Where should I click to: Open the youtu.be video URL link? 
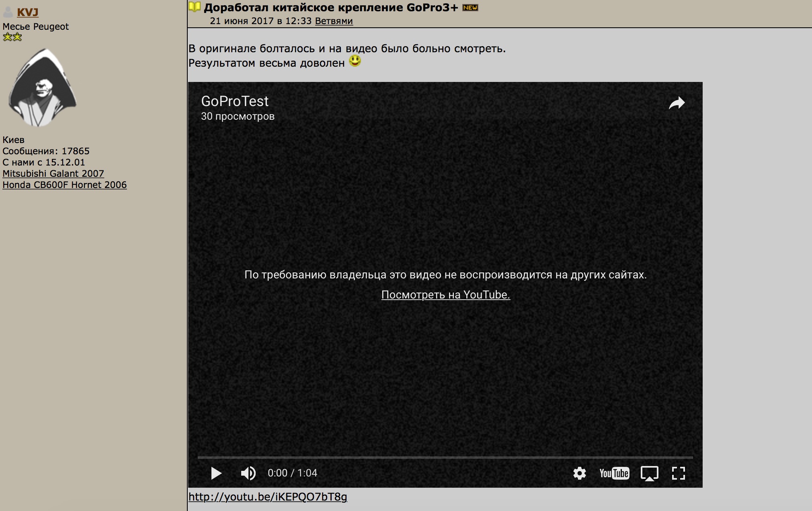[268, 497]
